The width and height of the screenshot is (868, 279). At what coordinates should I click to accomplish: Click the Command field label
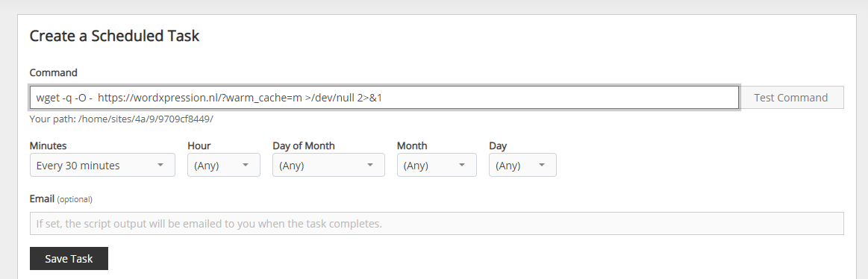click(53, 72)
